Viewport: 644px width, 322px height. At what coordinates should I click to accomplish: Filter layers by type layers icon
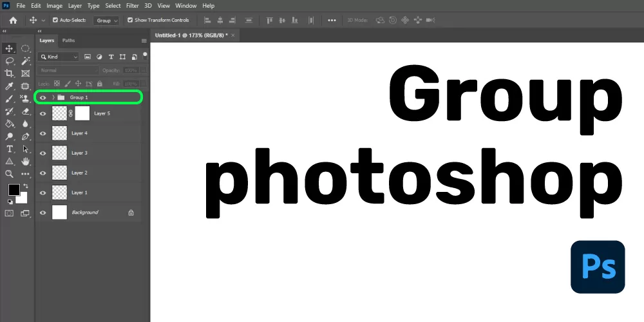pyautogui.click(x=111, y=57)
